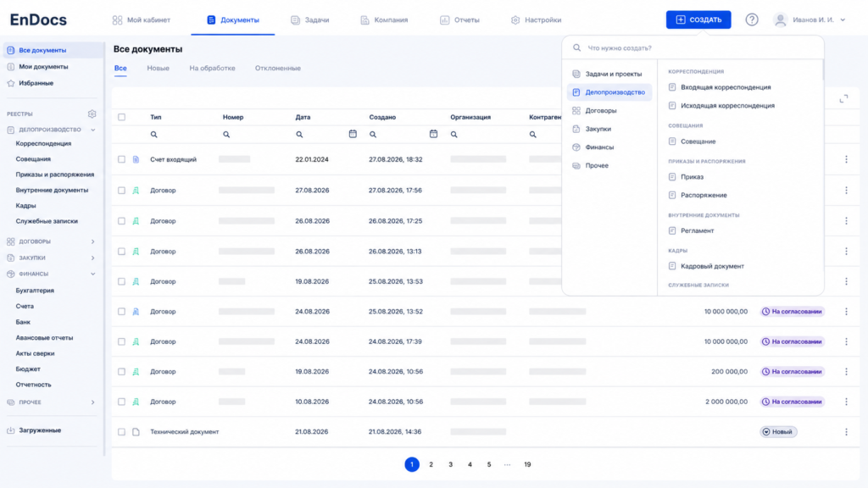Expand the Закупки registry section
868x488 pixels.
point(93,258)
